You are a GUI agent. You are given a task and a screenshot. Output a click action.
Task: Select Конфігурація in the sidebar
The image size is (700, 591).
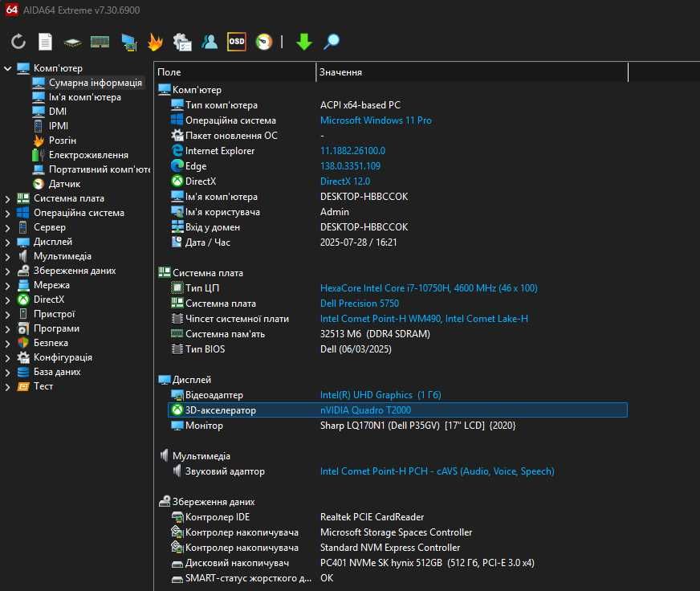point(55,357)
